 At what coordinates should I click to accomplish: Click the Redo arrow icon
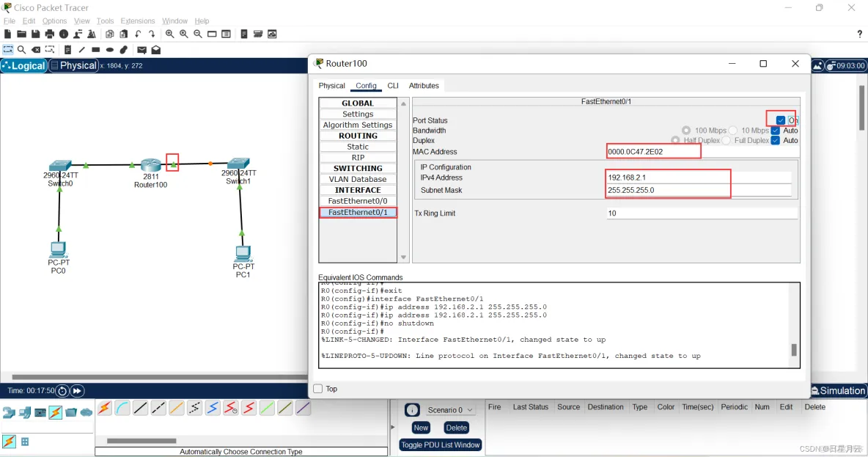tap(152, 34)
